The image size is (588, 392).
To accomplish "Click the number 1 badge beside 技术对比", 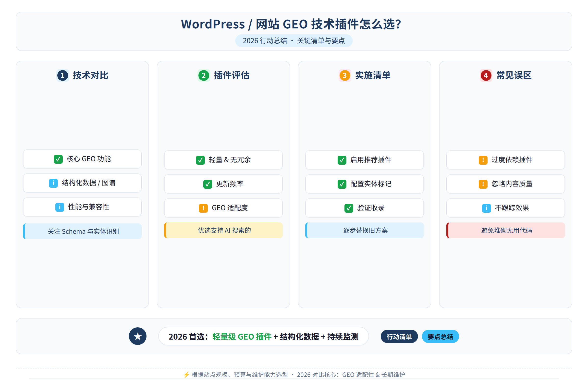I will point(62,75).
